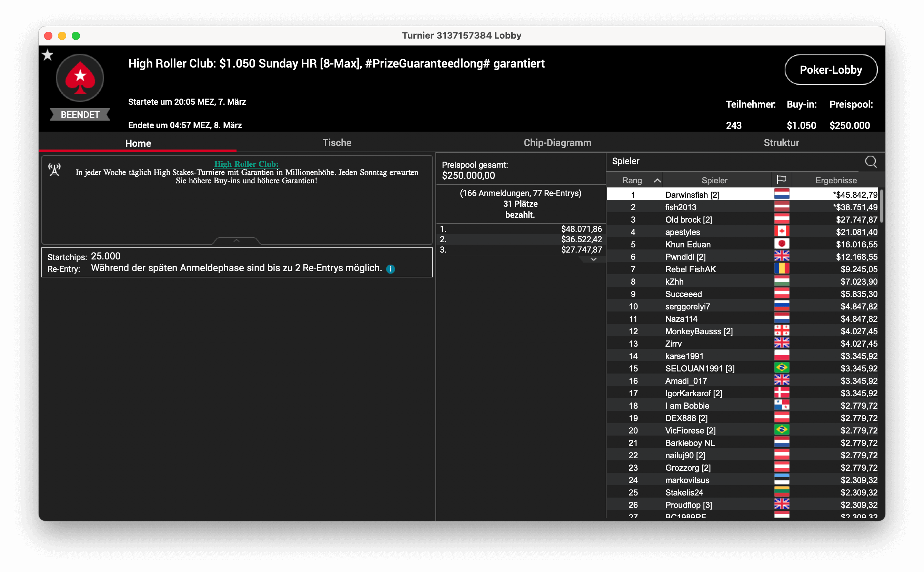This screenshot has width=924, height=572.
Task: Click the player list scrollbar
Action: click(x=882, y=206)
